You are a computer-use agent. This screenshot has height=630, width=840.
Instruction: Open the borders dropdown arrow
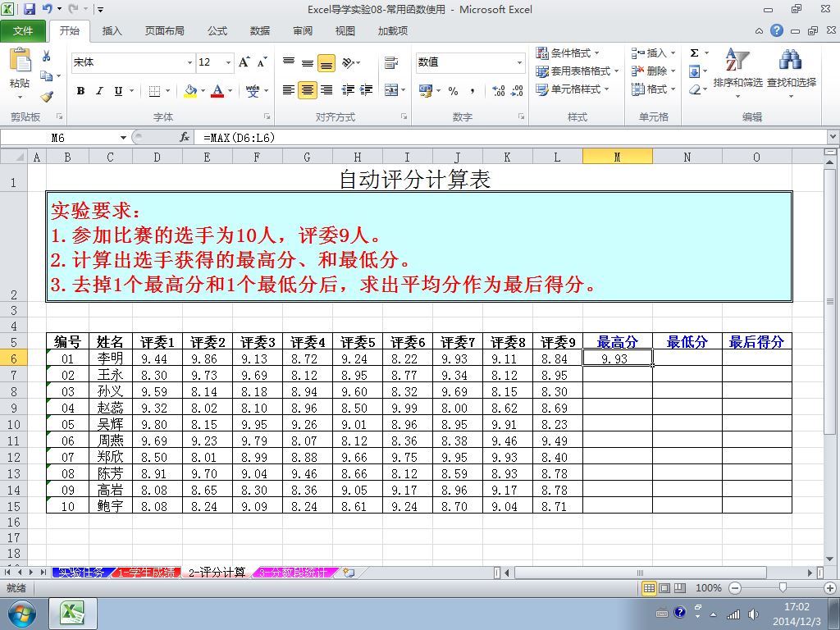point(167,90)
